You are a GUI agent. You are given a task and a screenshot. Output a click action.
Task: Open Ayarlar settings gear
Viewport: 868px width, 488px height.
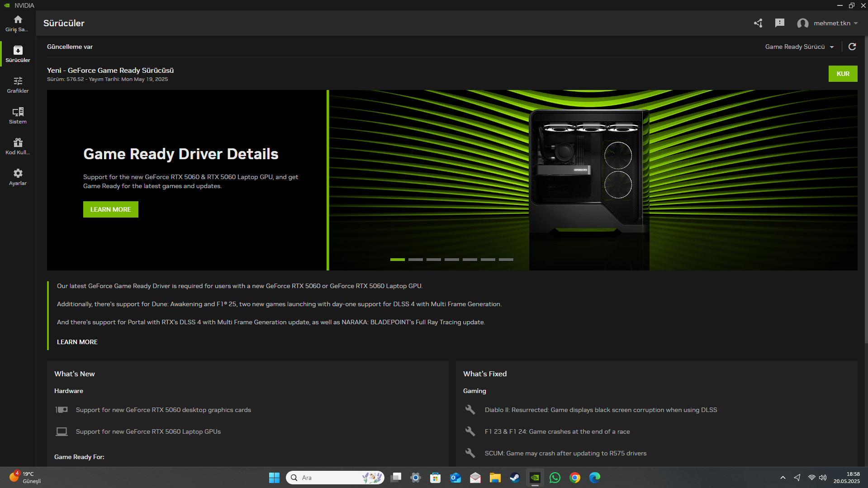[18, 173]
